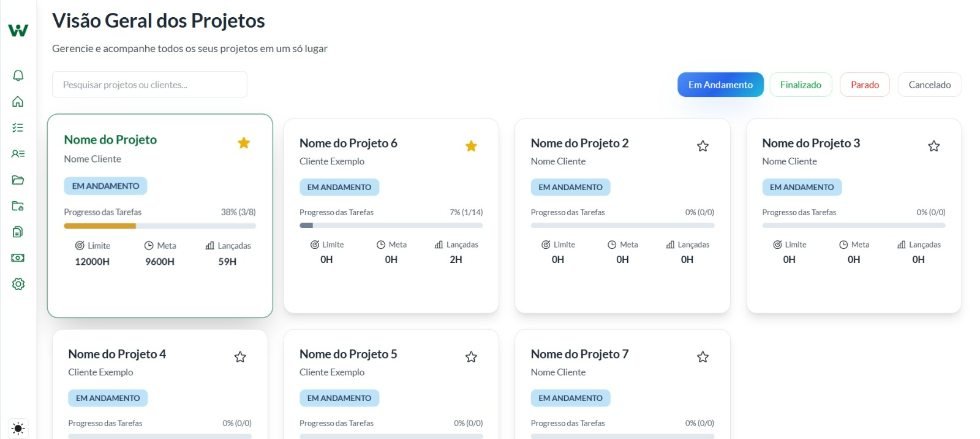Click the 38% progress bar on Nome do Projeto
The width and height of the screenshot is (980, 439).
(160, 226)
